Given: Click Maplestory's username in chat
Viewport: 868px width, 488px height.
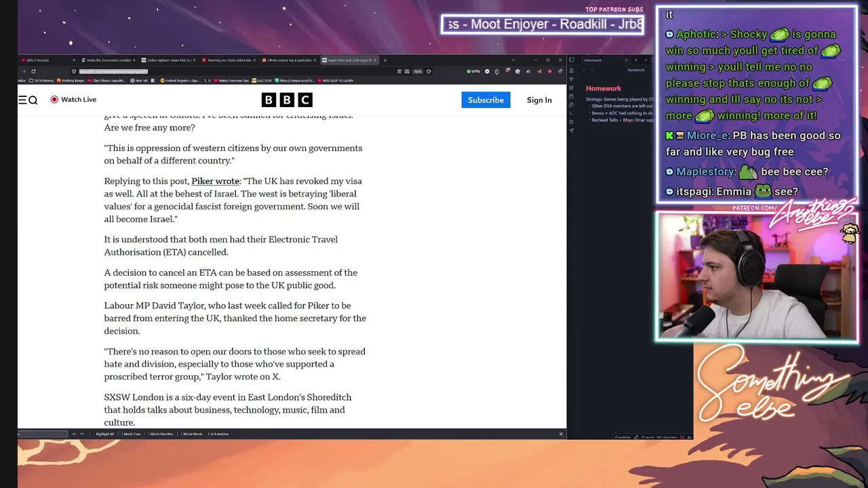Looking at the screenshot, I should pos(705,172).
